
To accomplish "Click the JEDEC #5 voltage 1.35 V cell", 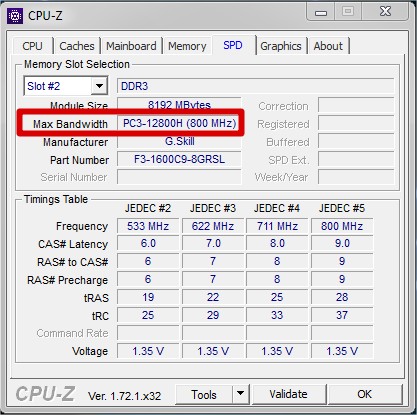I will point(342,351).
